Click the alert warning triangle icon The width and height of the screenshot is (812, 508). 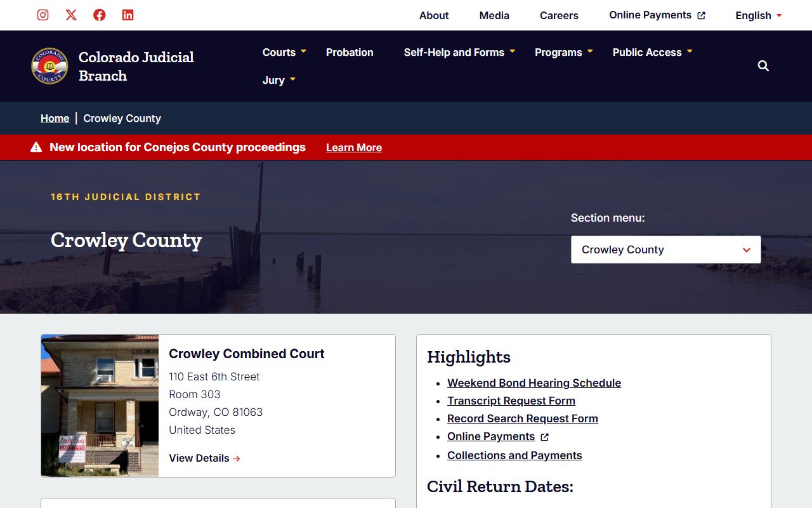(36, 147)
